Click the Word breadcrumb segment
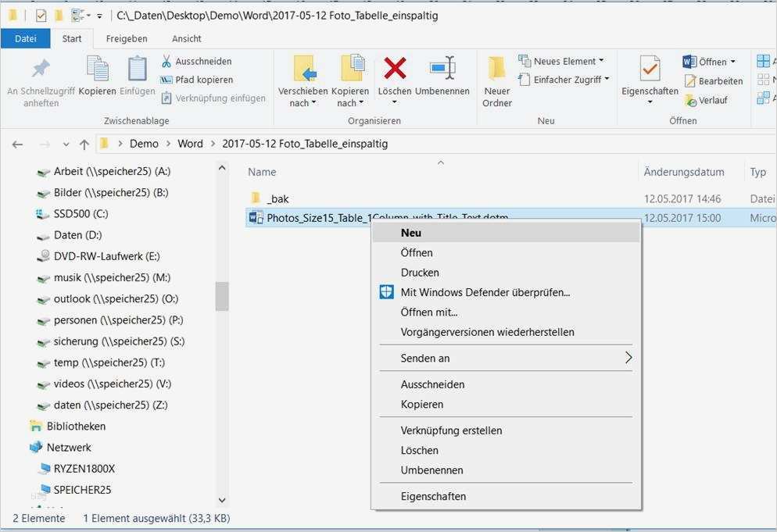The width and height of the screenshot is (777, 532). pos(190,144)
